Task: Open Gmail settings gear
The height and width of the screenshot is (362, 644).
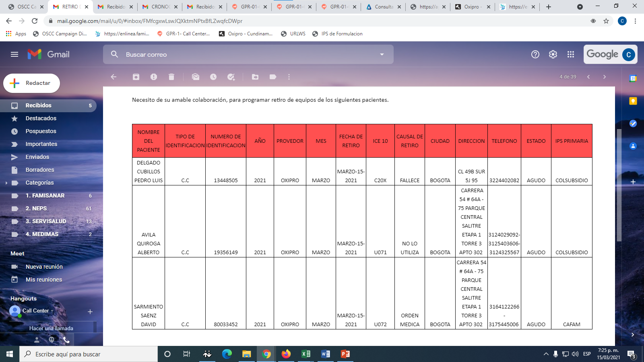Action: (553, 54)
